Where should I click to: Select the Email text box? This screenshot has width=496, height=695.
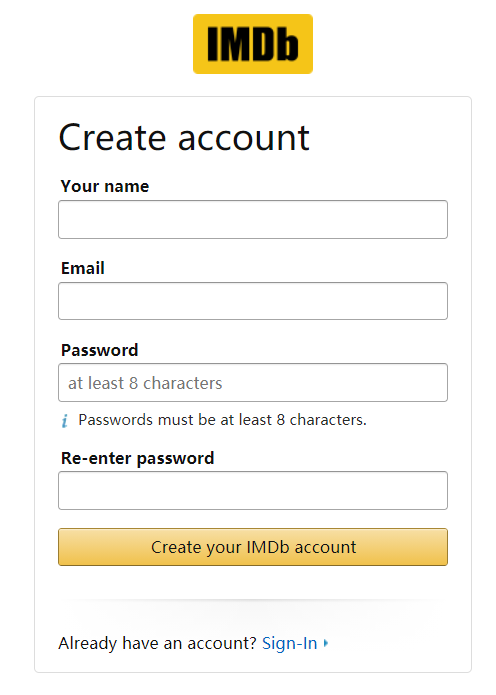tap(253, 301)
